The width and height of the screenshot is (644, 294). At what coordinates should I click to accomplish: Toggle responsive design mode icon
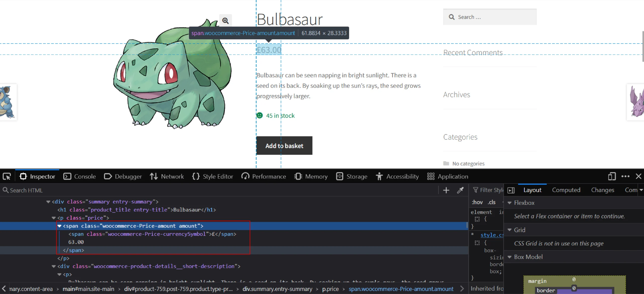point(612,176)
